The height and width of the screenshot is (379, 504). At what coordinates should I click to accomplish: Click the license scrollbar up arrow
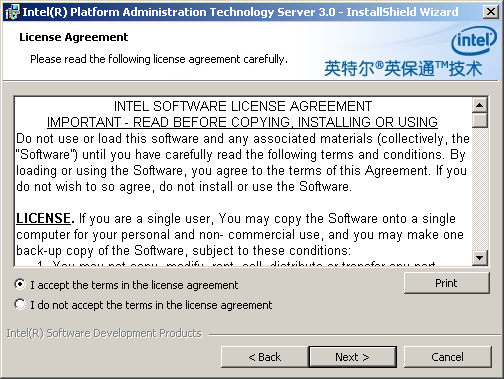[480, 105]
